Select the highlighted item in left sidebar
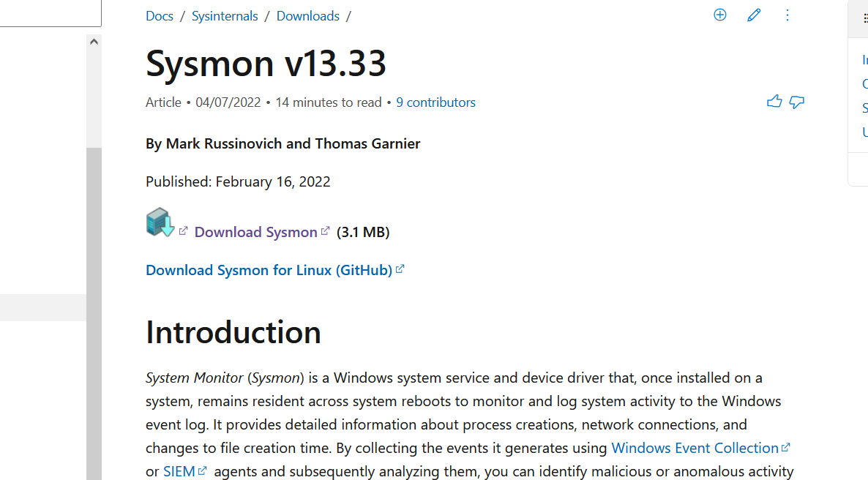This screenshot has height=480, width=868. 42,307
